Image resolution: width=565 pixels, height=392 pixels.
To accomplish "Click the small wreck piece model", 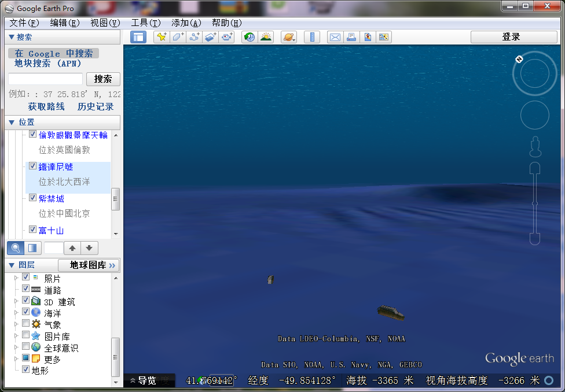I will 270,280.
